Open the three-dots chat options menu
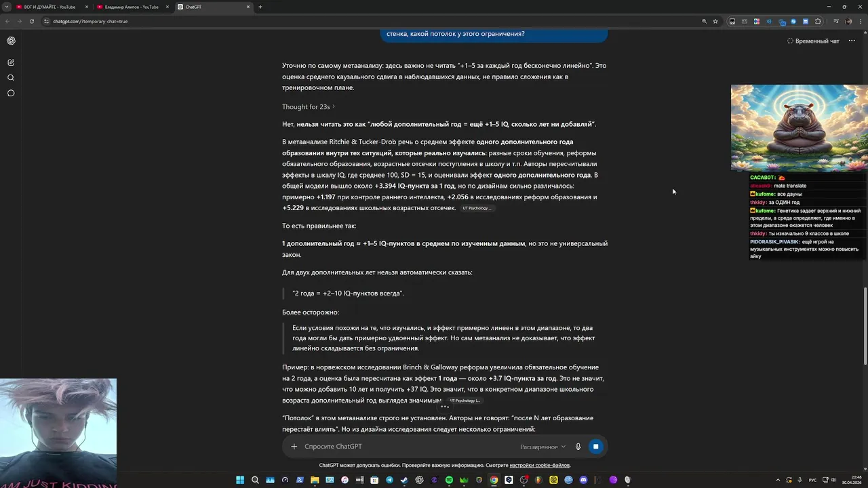The width and height of the screenshot is (868, 488). coord(852,41)
